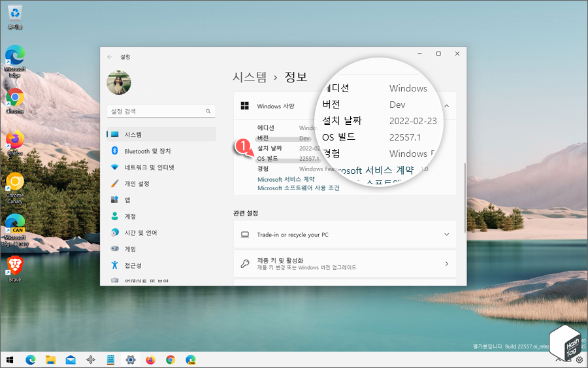
Task: Open File Explorer from the taskbar
Action: [50, 360]
